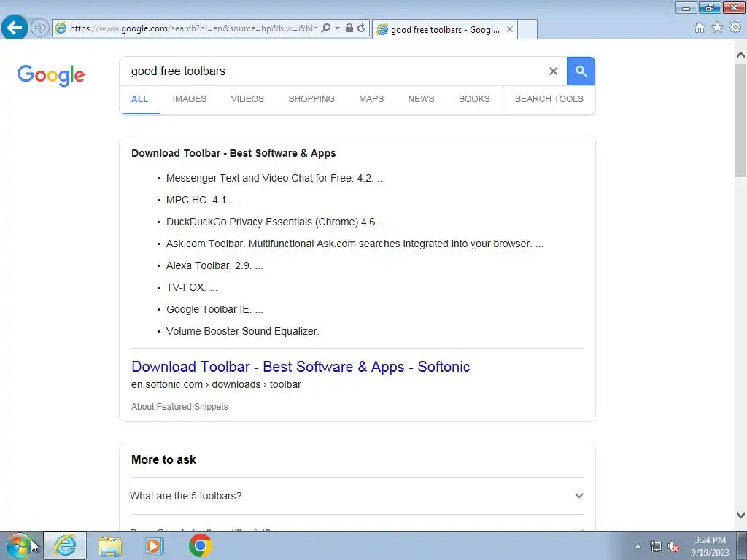The width and height of the screenshot is (747, 560).
Task: Click the vertical scrollbar thumb
Action: point(740,120)
